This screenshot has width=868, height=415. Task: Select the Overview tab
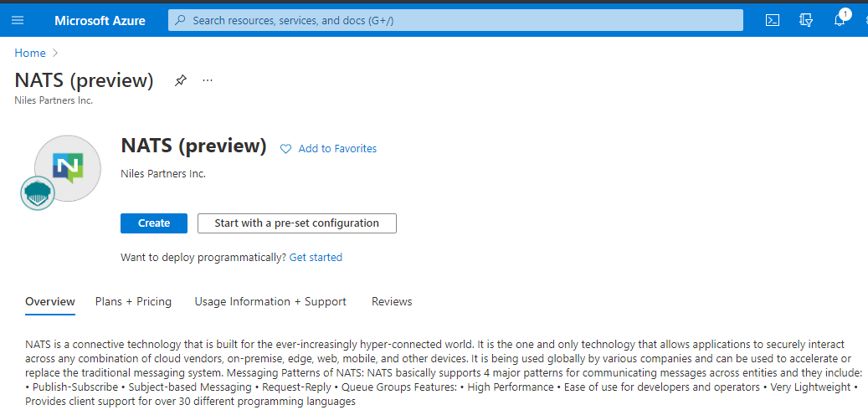pos(50,301)
